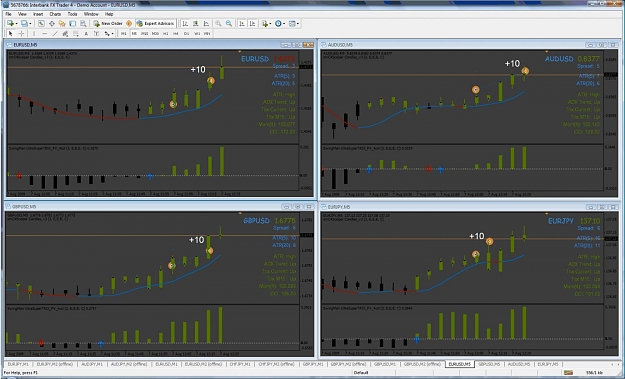The image size is (625, 379).
Task: Show the Market Watch panel
Action: (x=41, y=24)
